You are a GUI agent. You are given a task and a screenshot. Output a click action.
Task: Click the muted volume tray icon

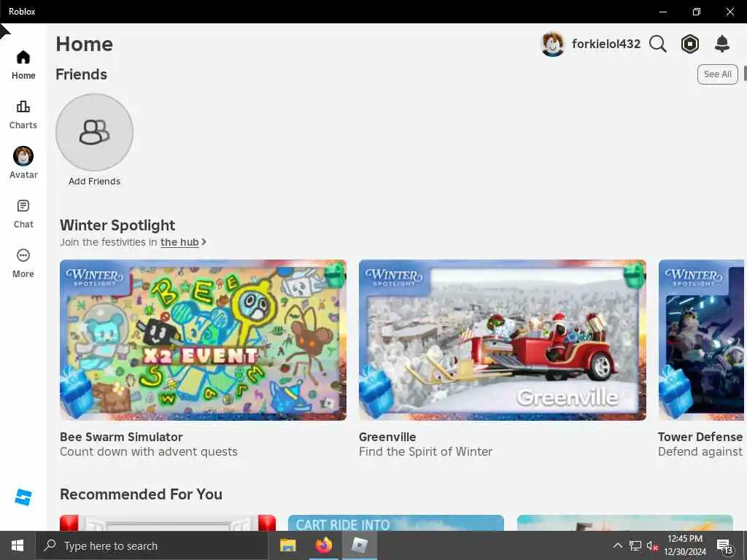(652, 545)
